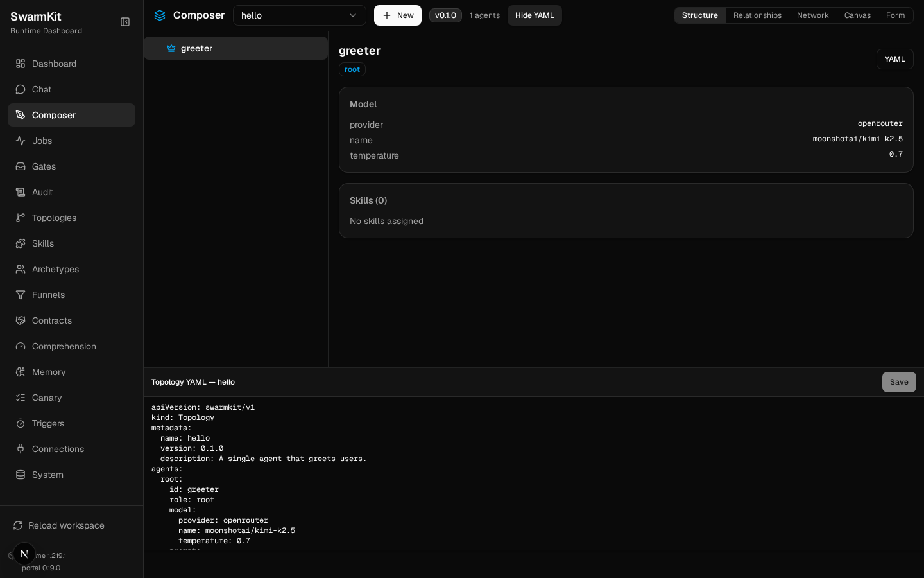Image resolution: width=924 pixels, height=578 pixels.
Task: Switch to the Canvas view tab
Action: point(857,15)
